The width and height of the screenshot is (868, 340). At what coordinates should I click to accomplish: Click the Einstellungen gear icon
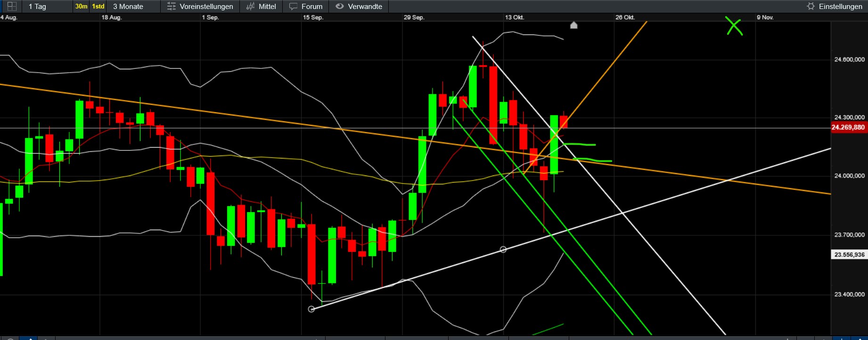tap(811, 7)
